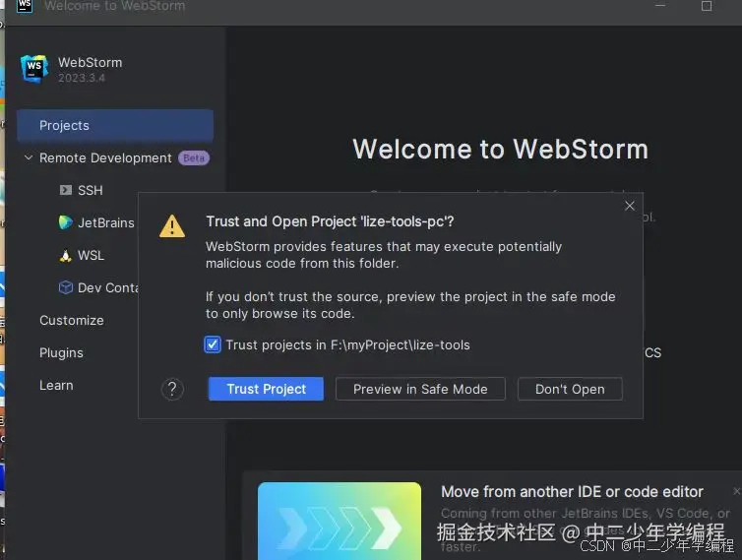Click the Welcome to WebStorm heading

500,150
